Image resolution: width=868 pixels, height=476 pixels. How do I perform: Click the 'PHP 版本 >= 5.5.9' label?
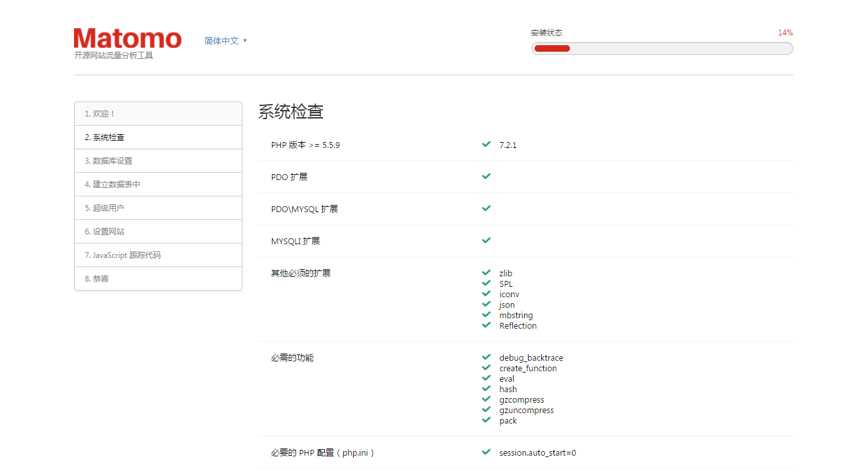pos(305,145)
